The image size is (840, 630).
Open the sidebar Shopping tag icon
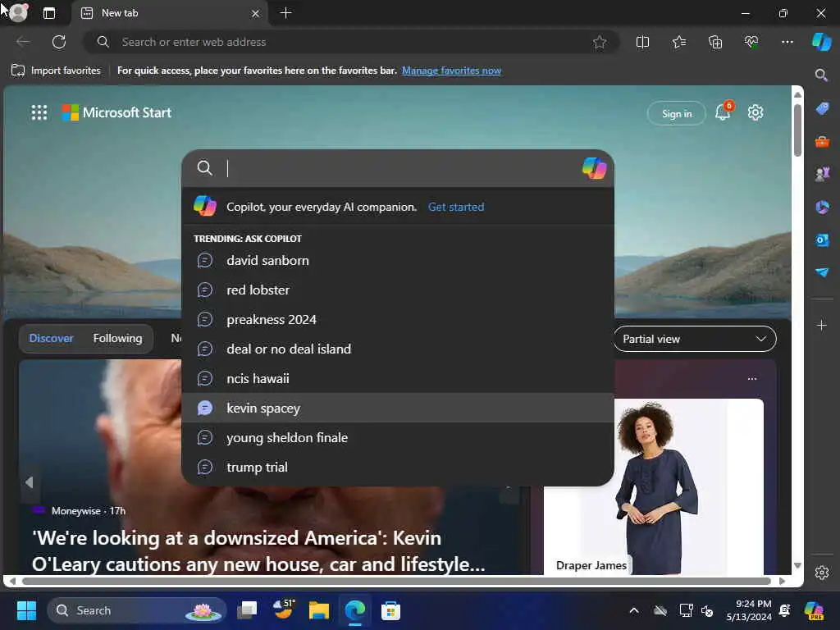[x=822, y=109]
